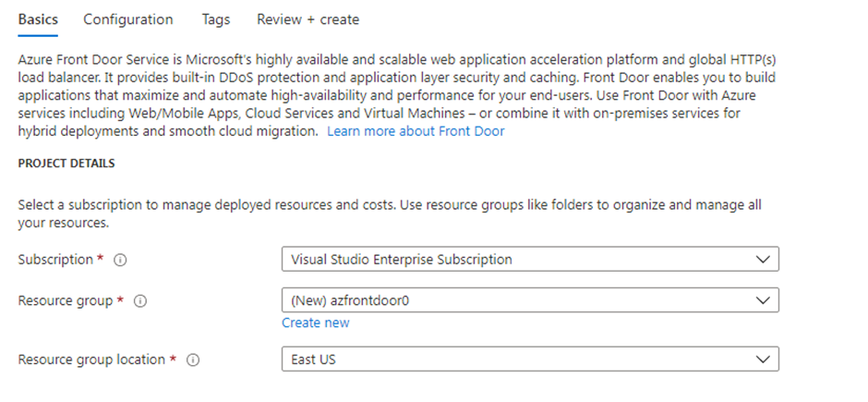Open the Basics tab

[x=38, y=19]
